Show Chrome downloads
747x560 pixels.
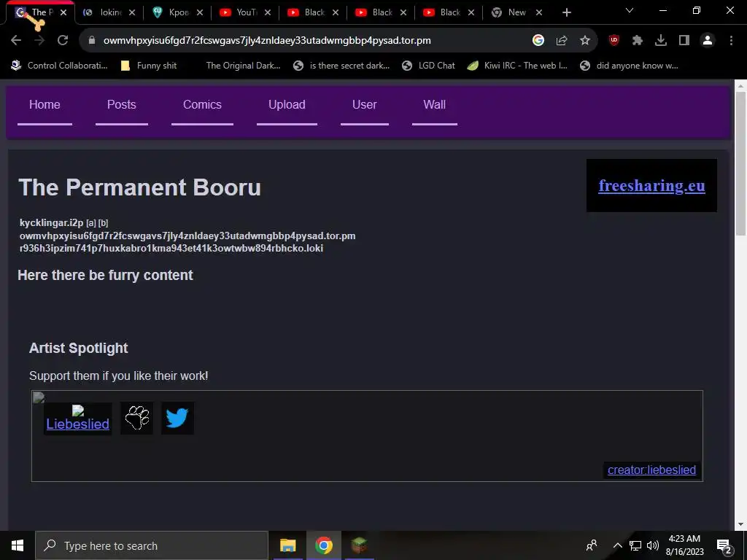(x=661, y=41)
